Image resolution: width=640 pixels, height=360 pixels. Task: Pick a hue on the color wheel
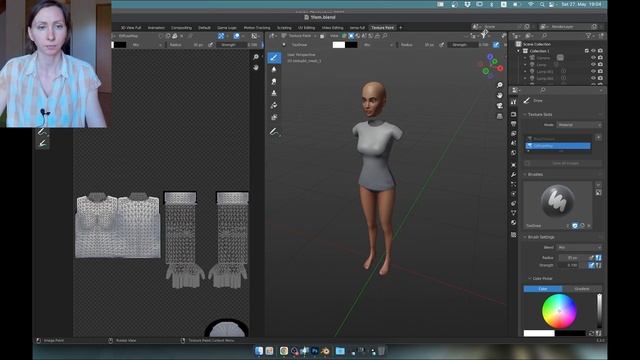(x=559, y=311)
